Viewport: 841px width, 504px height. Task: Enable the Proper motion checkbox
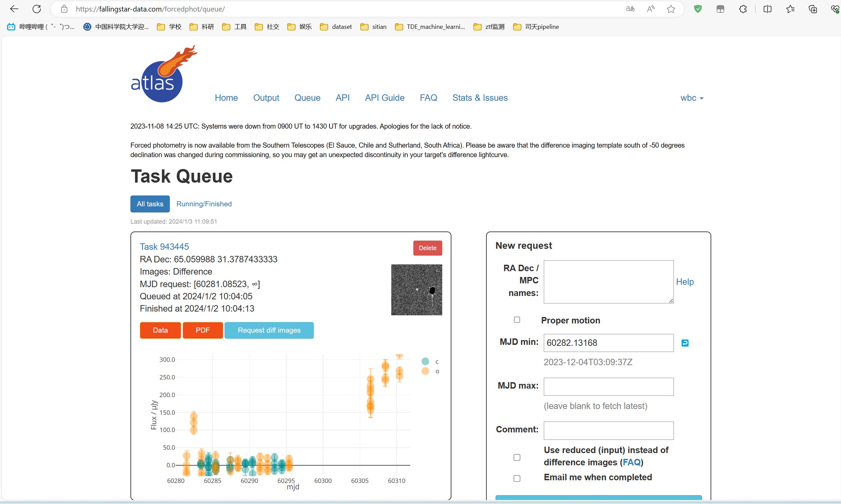point(517,320)
